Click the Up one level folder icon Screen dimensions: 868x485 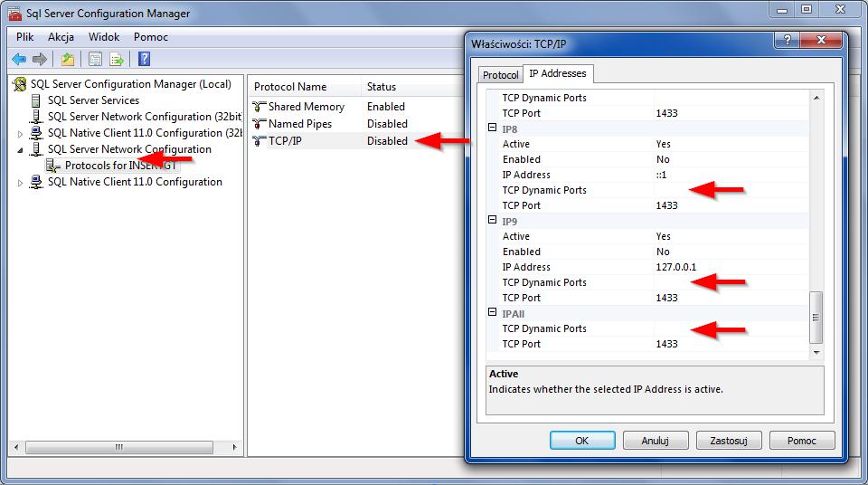tap(68, 59)
